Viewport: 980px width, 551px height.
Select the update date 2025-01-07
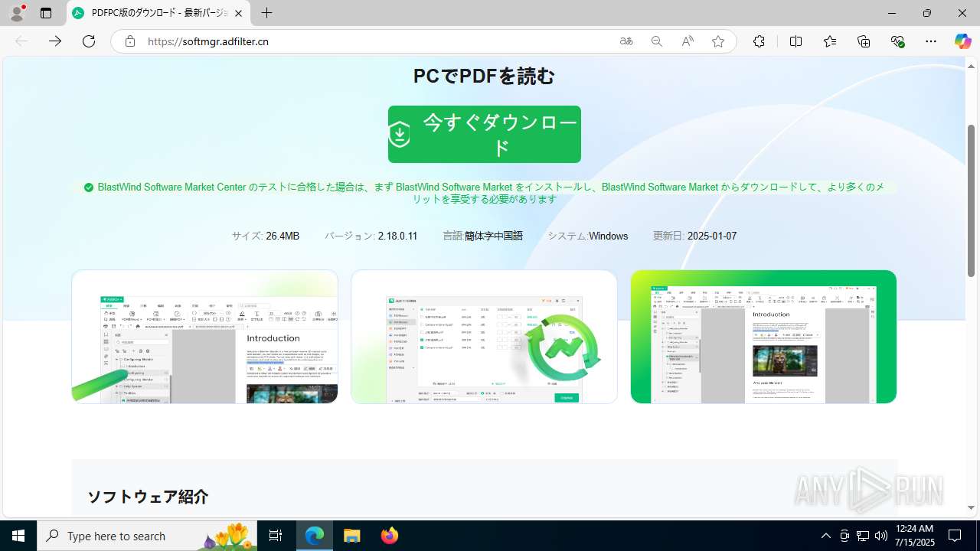coord(712,236)
